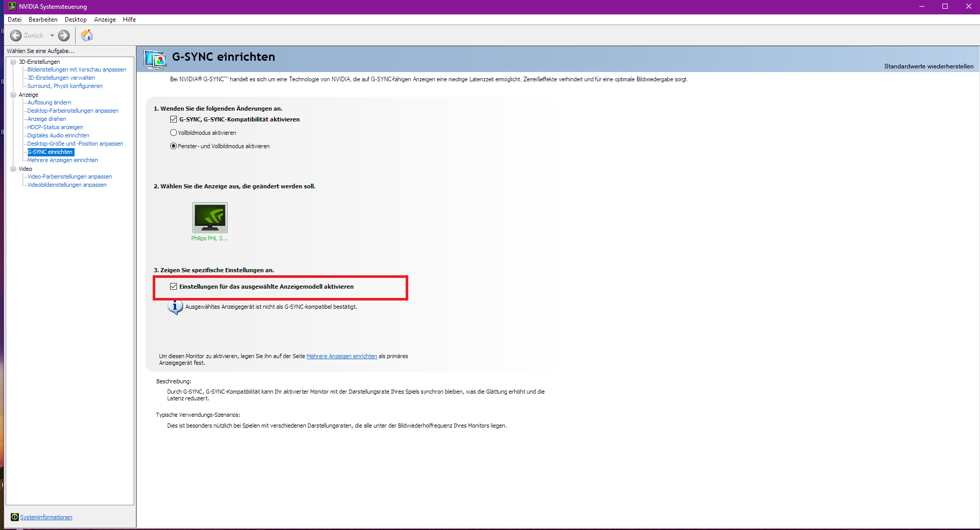Select Fenster- und Vollbildmodus aktivieren option

(x=174, y=146)
